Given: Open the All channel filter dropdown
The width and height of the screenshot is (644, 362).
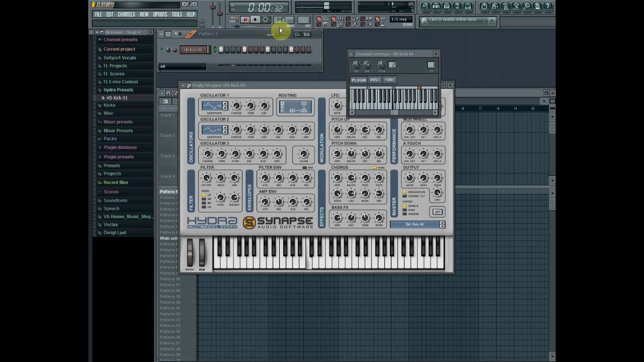Looking at the screenshot, I should click(x=182, y=66).
